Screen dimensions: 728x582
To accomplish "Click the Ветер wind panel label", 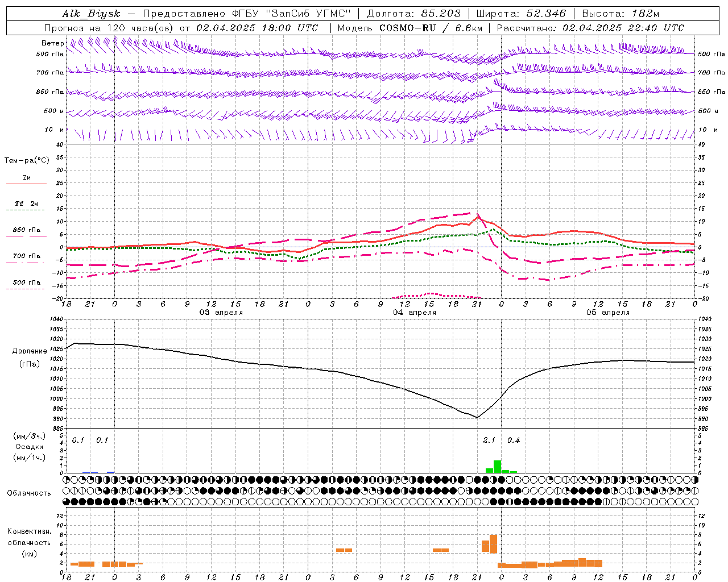I will (52, 43).
